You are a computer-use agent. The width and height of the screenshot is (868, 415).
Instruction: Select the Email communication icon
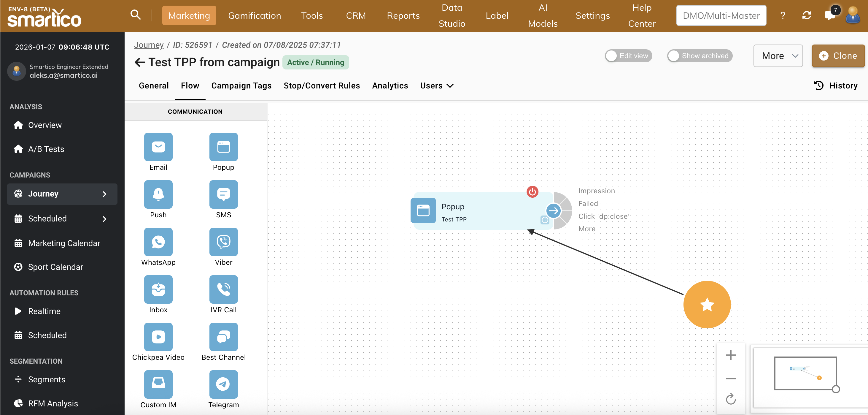pos(158,147)
